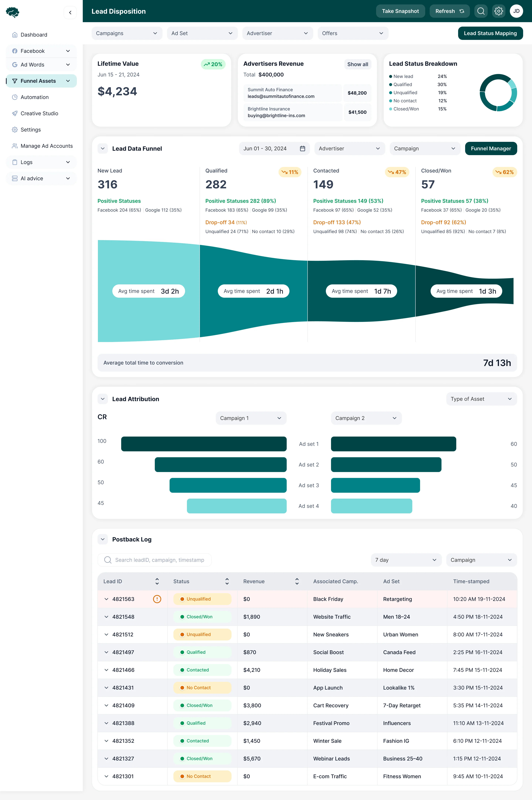This screenshot has height=800, width=532.
Task: Open Automation in sidebar
Action: [x=41, y=97]
